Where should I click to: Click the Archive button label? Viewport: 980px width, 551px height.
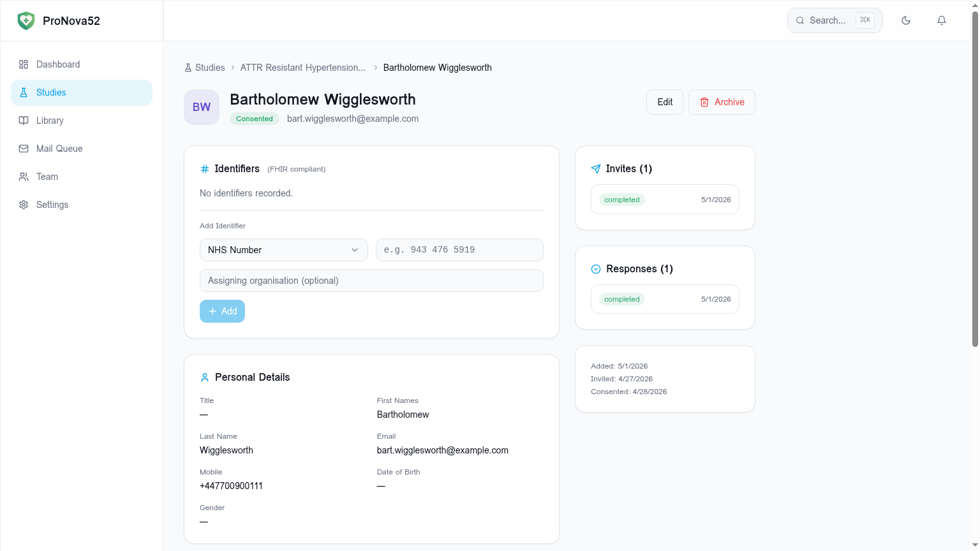pyautogui.click(x=729, y=102)
